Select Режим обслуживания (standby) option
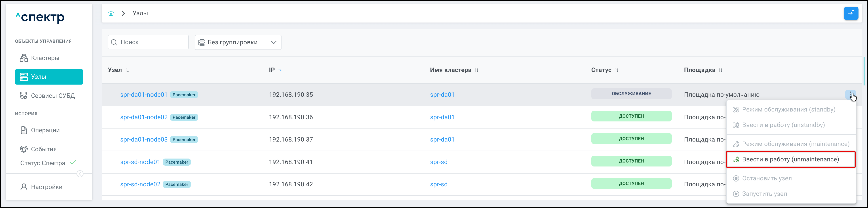This screenshot has height=208, width=868. pos(788,109)
